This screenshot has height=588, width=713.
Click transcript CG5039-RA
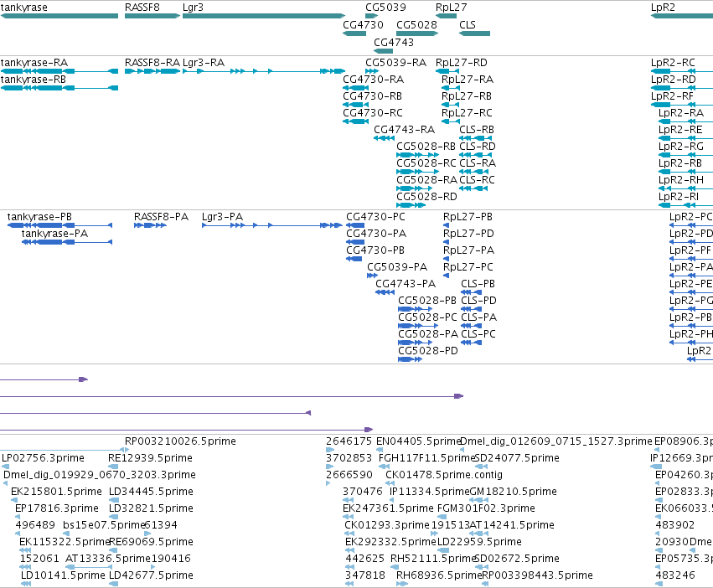(x=396, y=63)
